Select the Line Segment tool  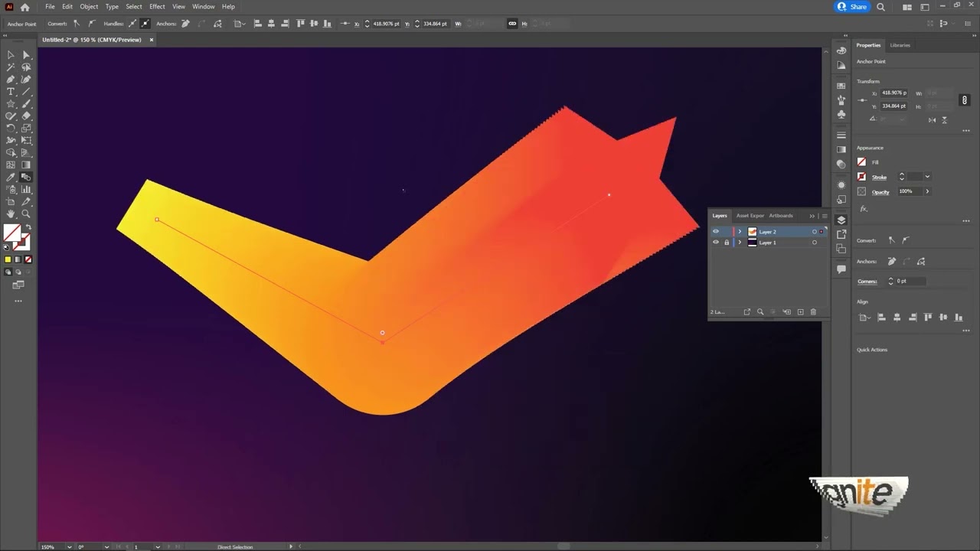tap(26, 92)
